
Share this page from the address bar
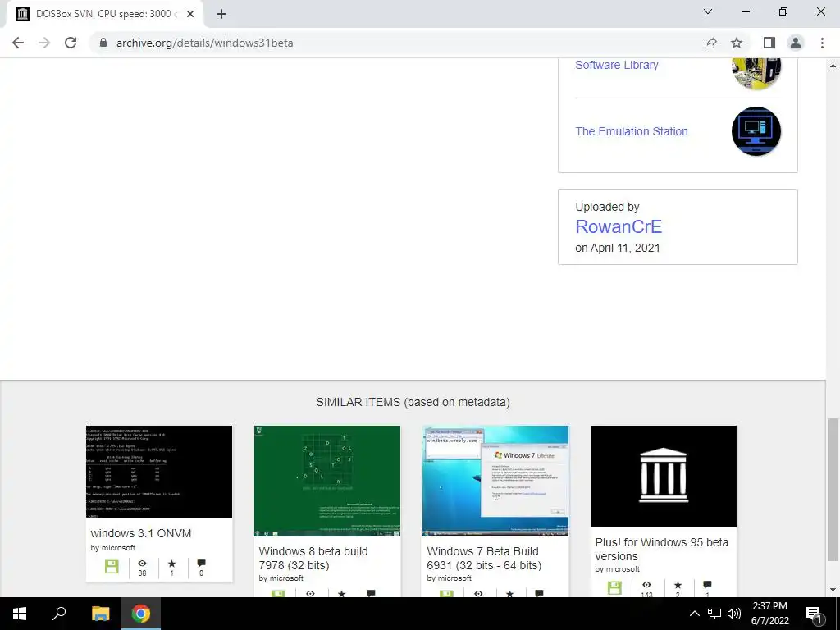(x=710, y=43)
